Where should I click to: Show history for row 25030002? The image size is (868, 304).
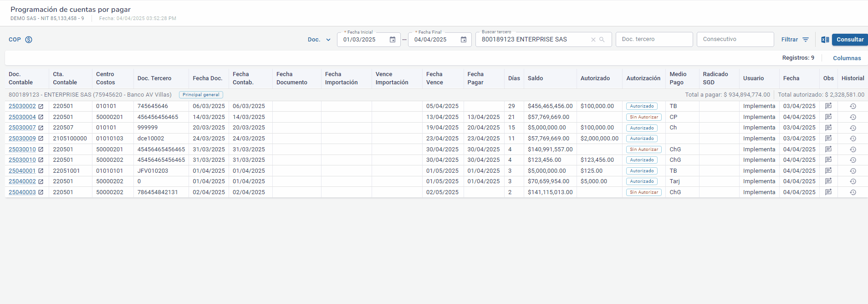point(853,106)
